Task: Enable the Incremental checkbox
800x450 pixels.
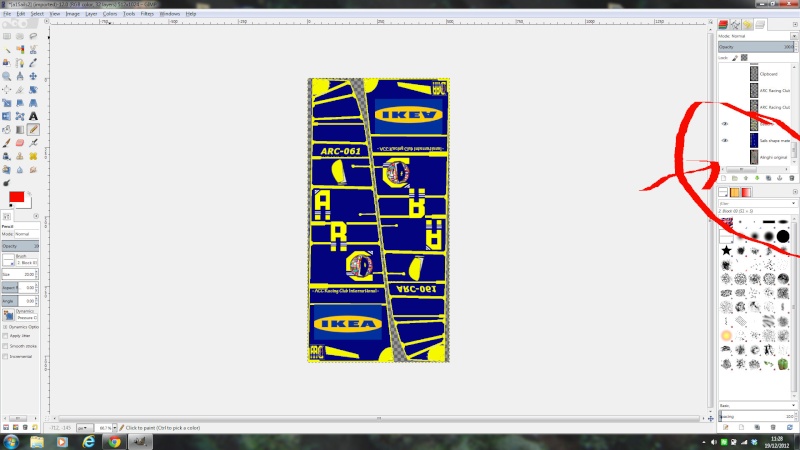Action: [5, 356]
